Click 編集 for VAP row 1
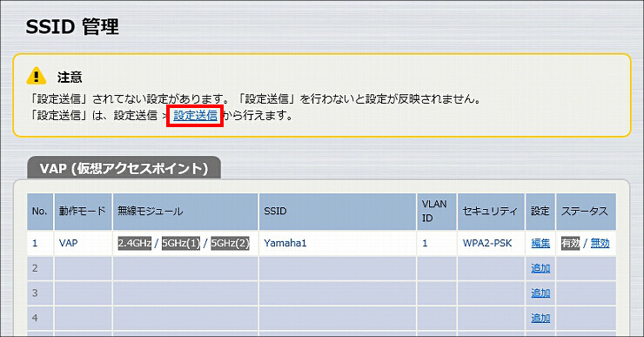 click(x=540, y=243)
